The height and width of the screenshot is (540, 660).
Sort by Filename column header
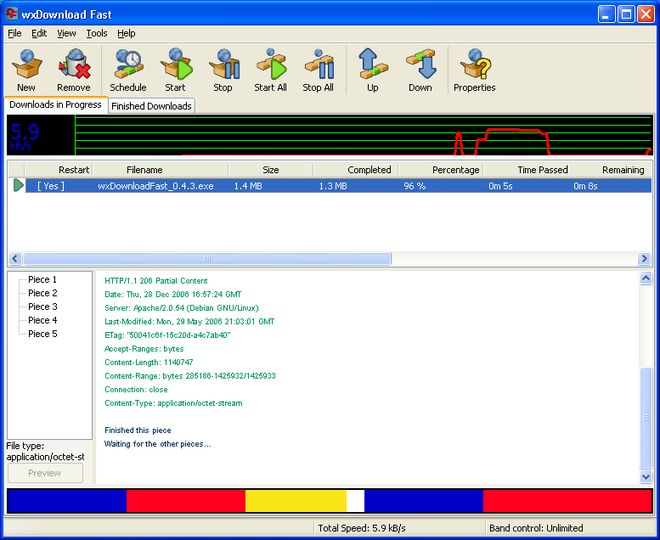point(160,170)
